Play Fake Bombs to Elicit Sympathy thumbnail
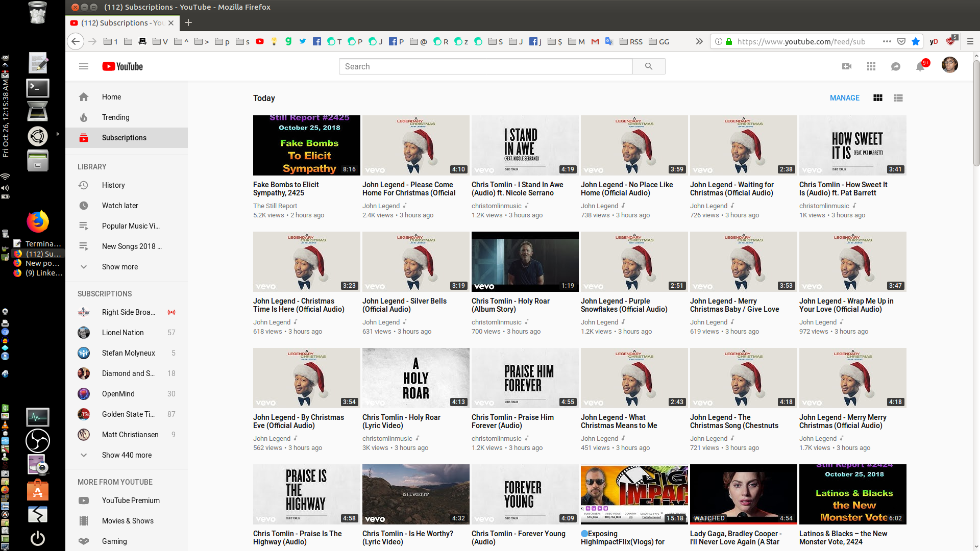The width and height of the screenshot is (980, 551). (307, 145)
